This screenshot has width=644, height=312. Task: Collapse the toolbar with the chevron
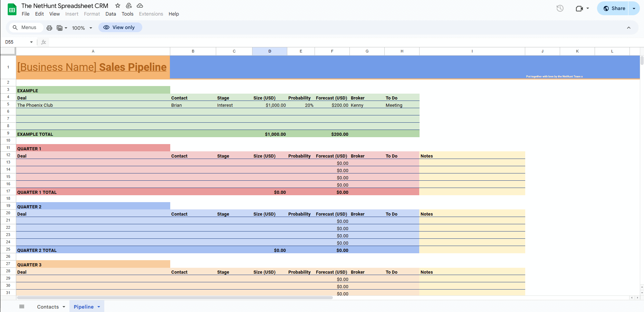click(629, 28)
